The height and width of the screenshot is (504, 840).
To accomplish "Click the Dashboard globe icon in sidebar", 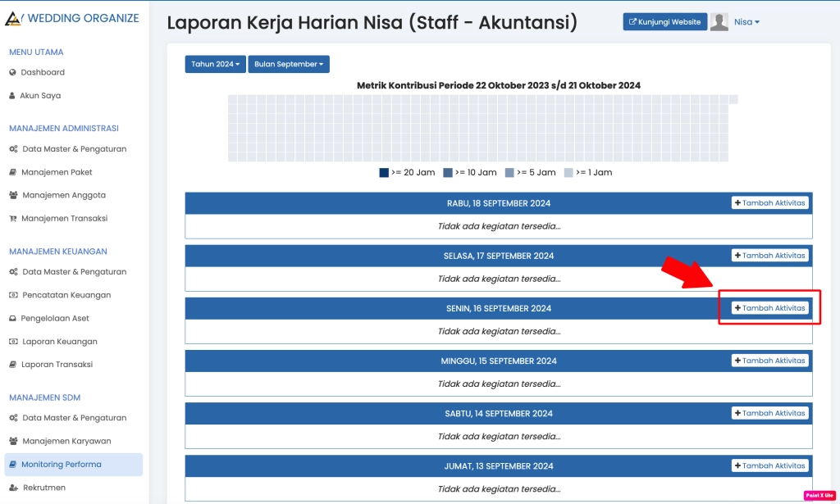I will click(13, 72).
